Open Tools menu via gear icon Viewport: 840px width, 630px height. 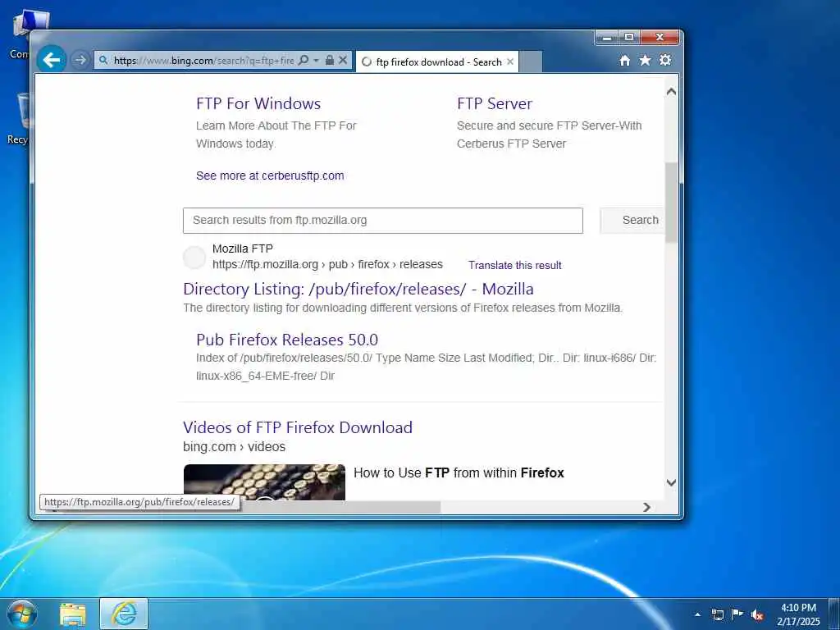pyautogui.click(x=665, y=60)
